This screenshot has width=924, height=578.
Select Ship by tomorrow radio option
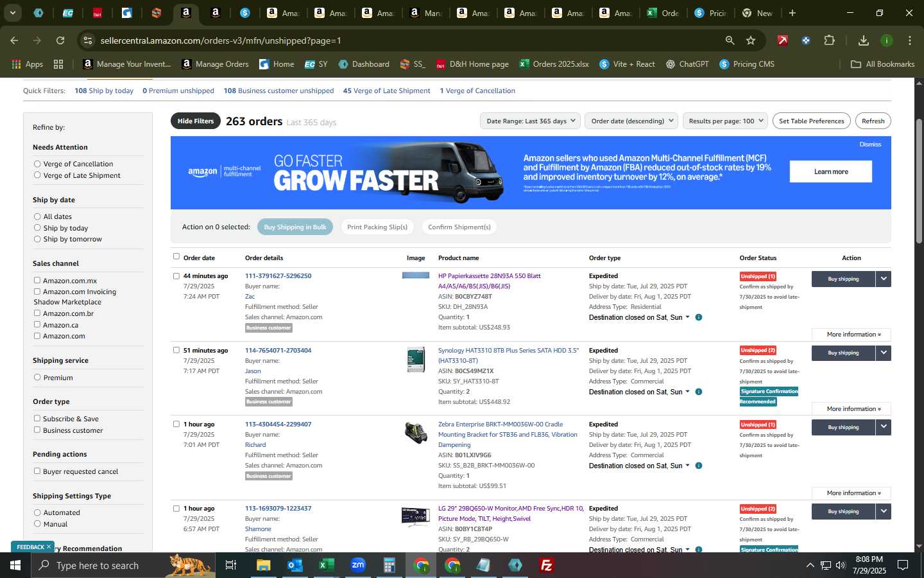[37, 239]
